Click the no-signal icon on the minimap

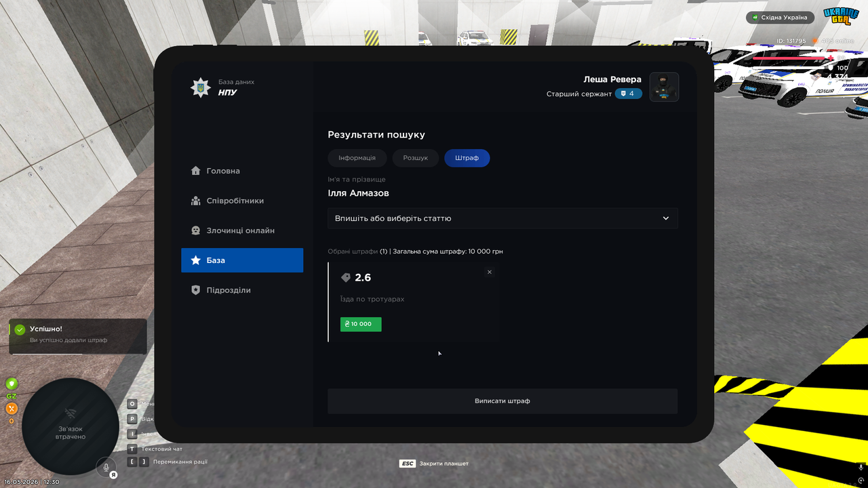[71, 413]
